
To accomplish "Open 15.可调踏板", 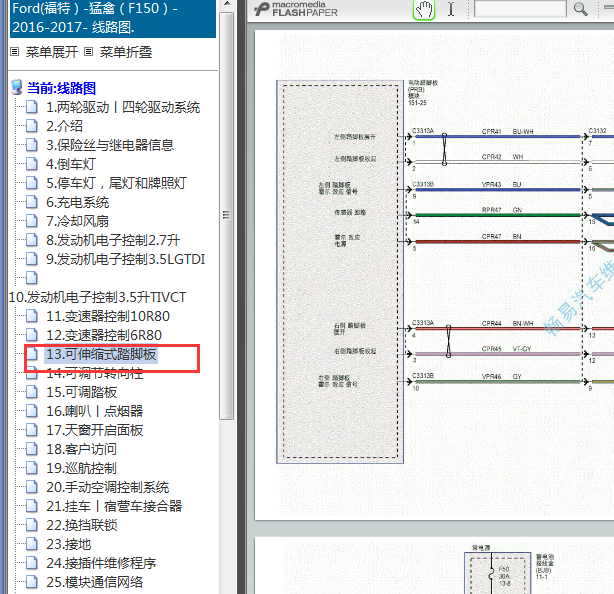I will (x=82, y=392).
